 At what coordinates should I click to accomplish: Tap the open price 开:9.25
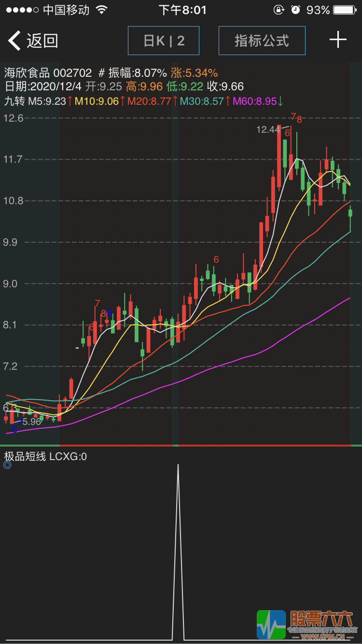[x=104, y=87]
